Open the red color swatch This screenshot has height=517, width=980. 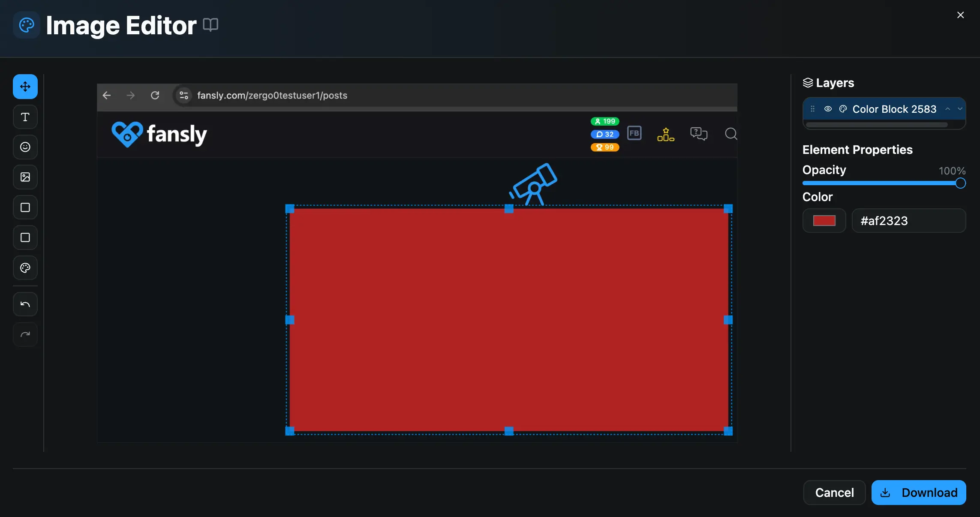click(x=824, y=220)
